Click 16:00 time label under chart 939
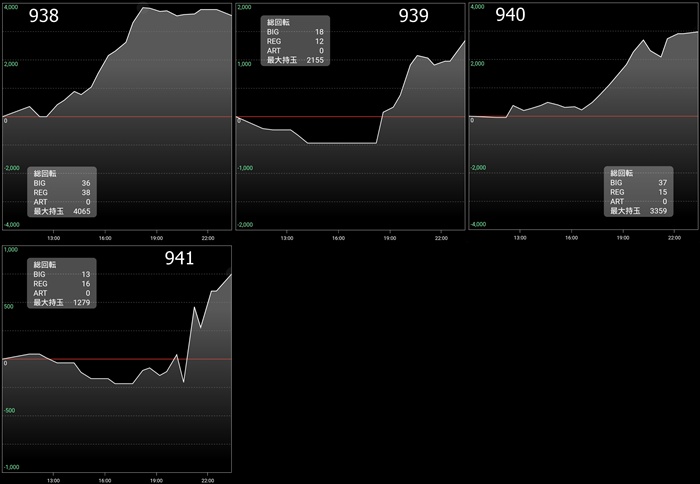Viewport: 700px width, 484px height. (x=338, y=238)
